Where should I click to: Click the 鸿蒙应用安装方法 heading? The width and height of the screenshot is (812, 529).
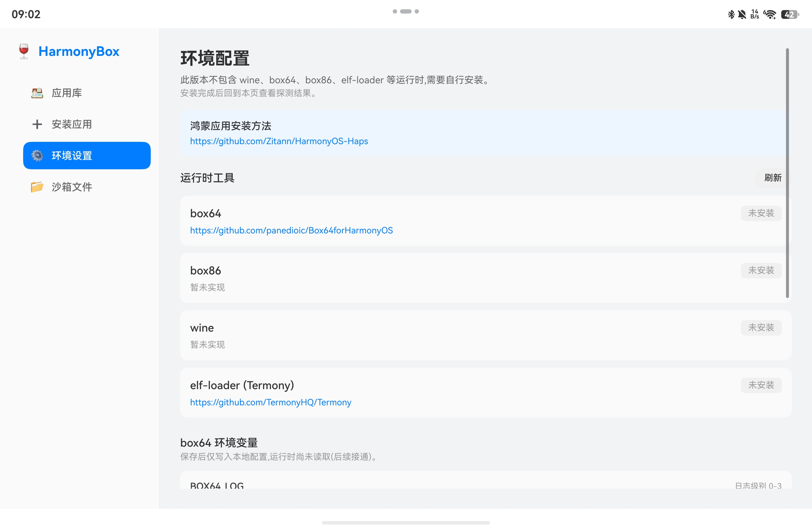click(231, 126)
